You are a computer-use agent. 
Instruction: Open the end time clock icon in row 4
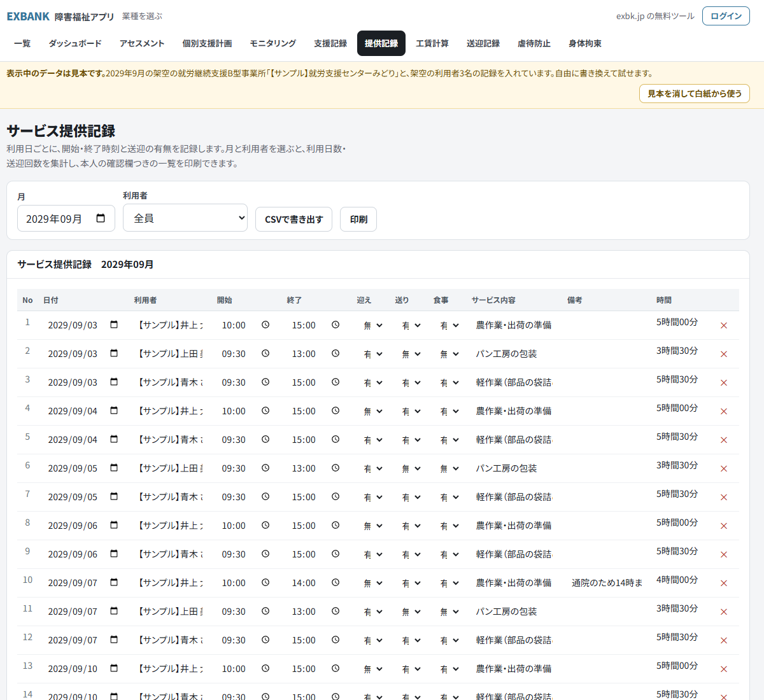(x=336, y=410)
